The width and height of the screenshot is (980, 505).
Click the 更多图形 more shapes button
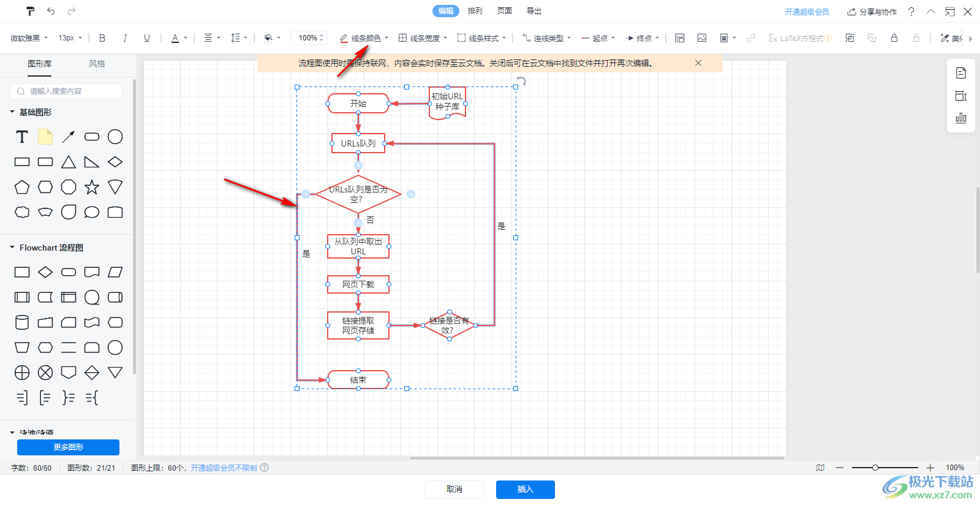(68, 447)
